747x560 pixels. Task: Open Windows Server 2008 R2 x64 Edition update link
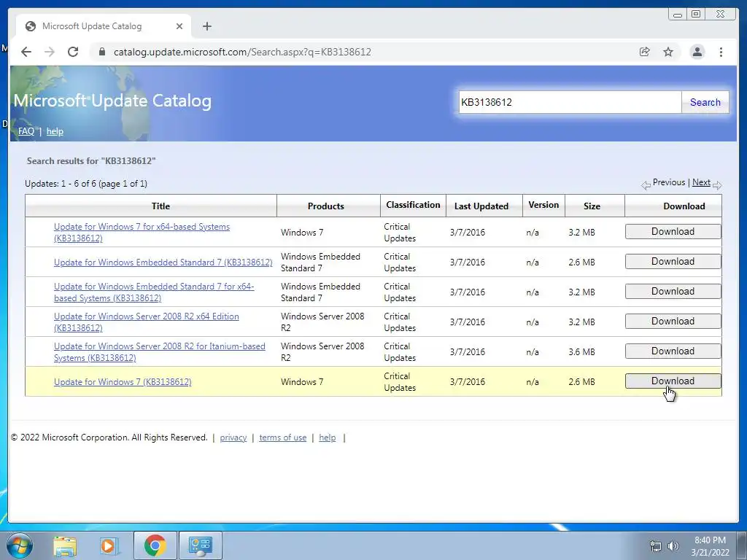146,322
